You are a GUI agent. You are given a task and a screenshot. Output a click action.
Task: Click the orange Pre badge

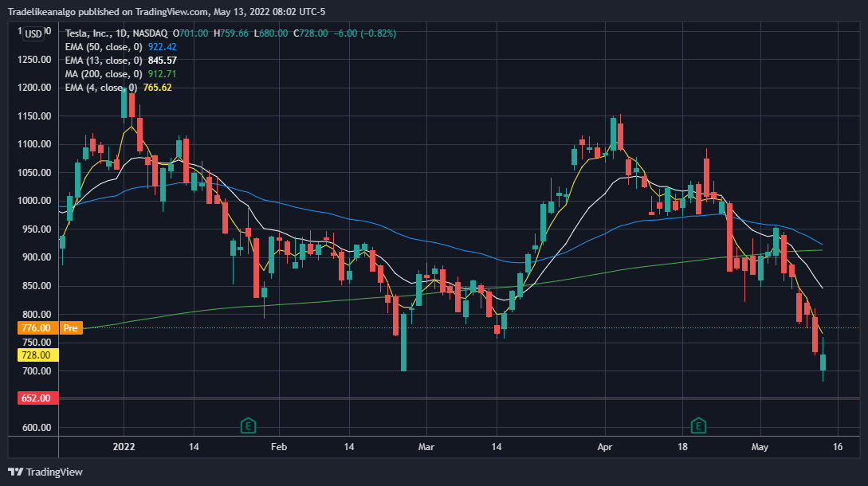[x=70, y=328]
